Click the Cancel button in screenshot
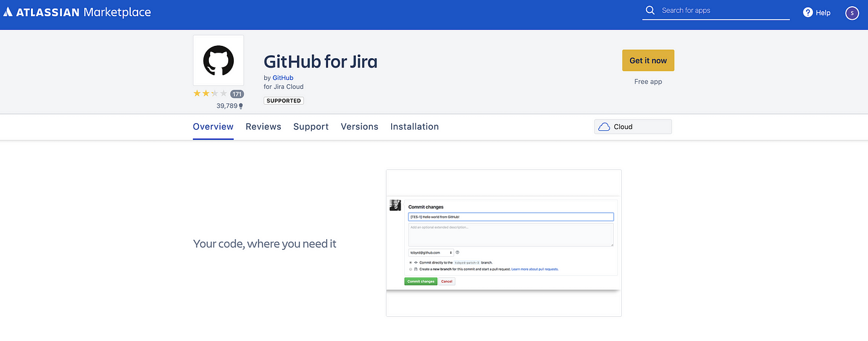The height and width of the screenshot is (341, 868). [x=447, y=281]
